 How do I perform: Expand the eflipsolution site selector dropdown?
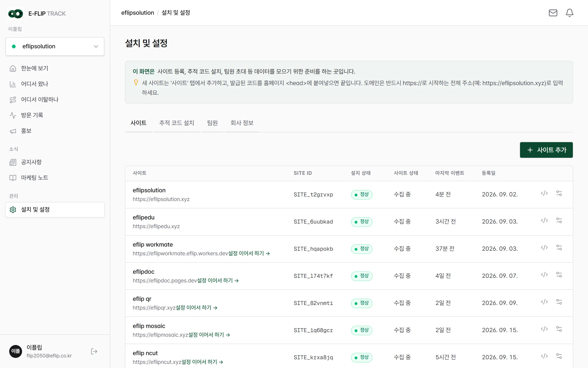[x=55, y=46]
